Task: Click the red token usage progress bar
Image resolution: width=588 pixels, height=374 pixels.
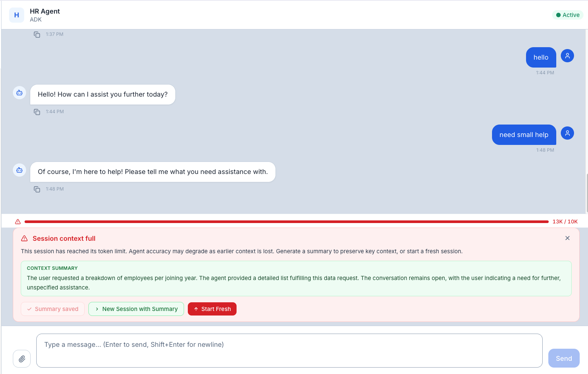Action: (x=286, y=222)
